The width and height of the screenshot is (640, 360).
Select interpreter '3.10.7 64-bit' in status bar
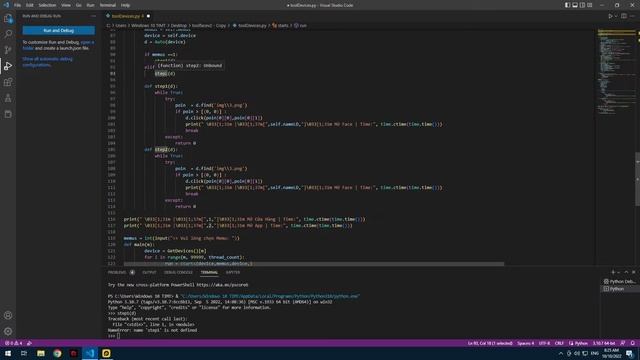pyautogui.click(x=604, y=343)
